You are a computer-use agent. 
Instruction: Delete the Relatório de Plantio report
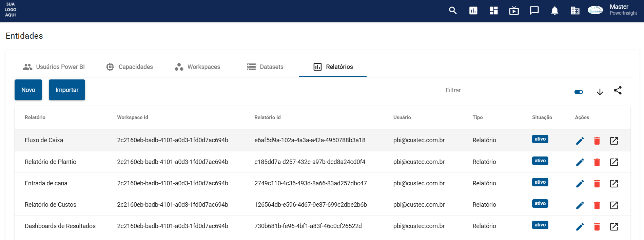pos(597,162)
